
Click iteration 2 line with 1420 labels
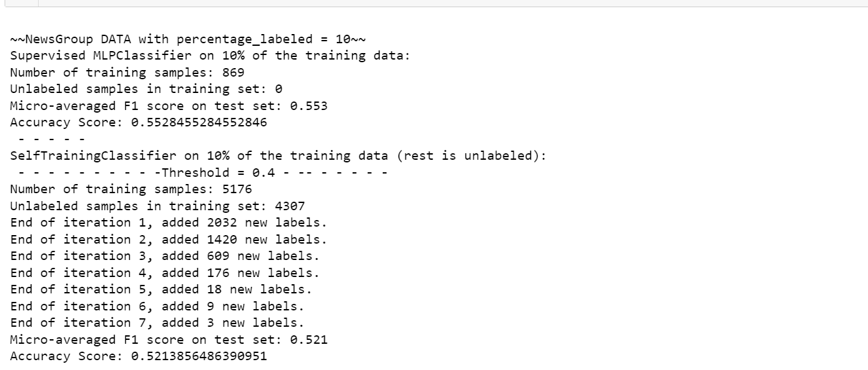168,240
